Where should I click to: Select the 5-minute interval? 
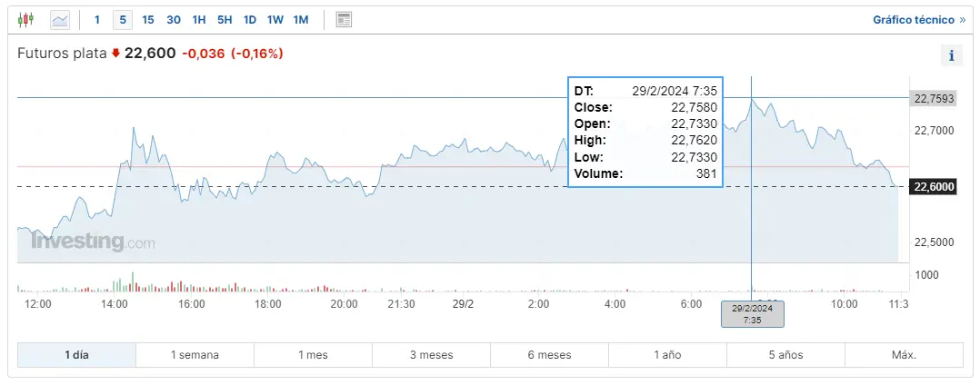123,19
